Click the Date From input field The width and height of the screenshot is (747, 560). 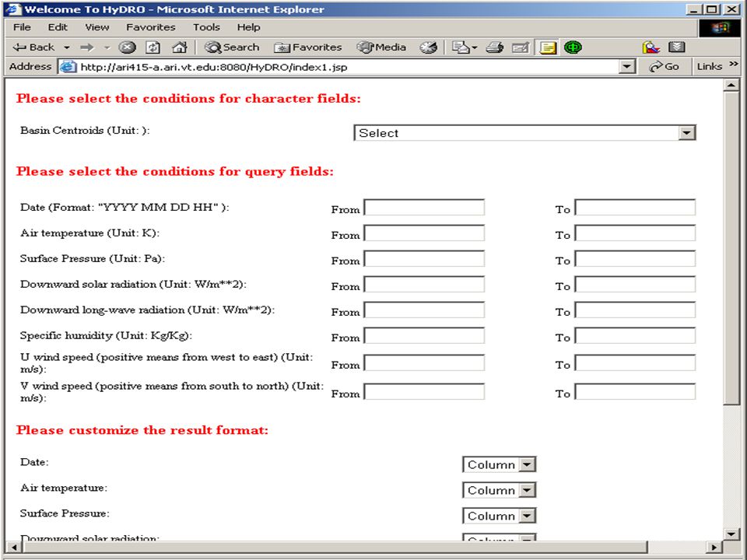424,208
